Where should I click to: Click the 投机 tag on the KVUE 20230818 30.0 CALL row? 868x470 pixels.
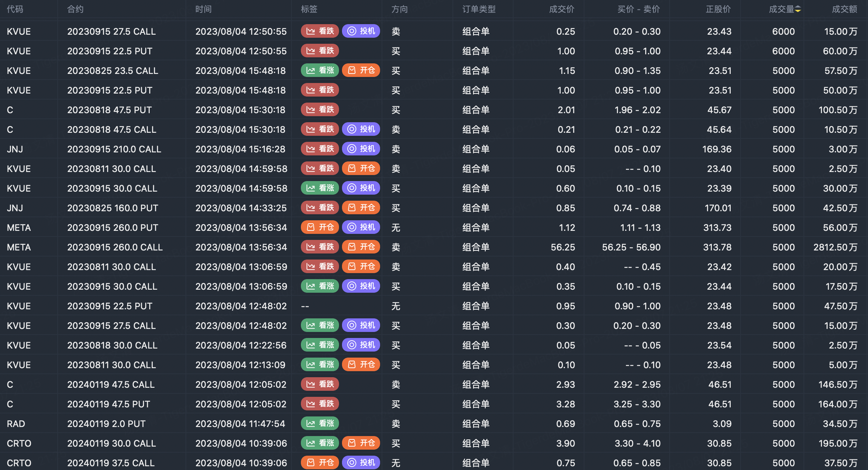361,345
